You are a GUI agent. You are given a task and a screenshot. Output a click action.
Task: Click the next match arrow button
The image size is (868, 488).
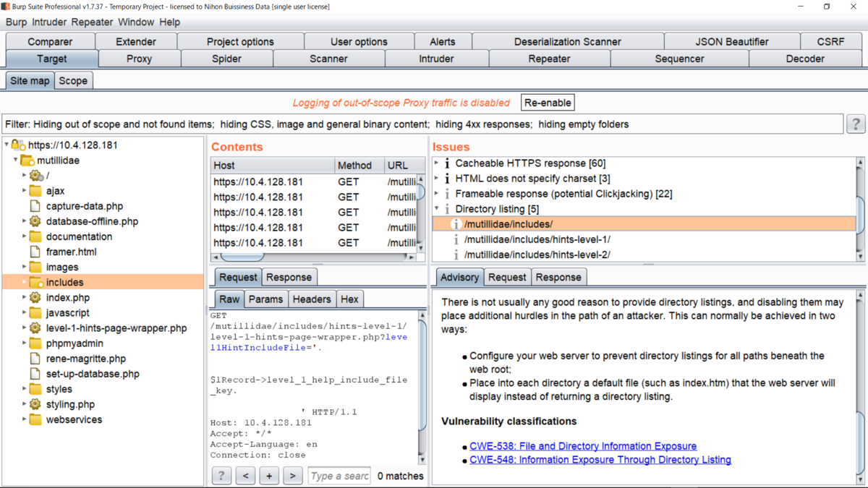(292, 476)
